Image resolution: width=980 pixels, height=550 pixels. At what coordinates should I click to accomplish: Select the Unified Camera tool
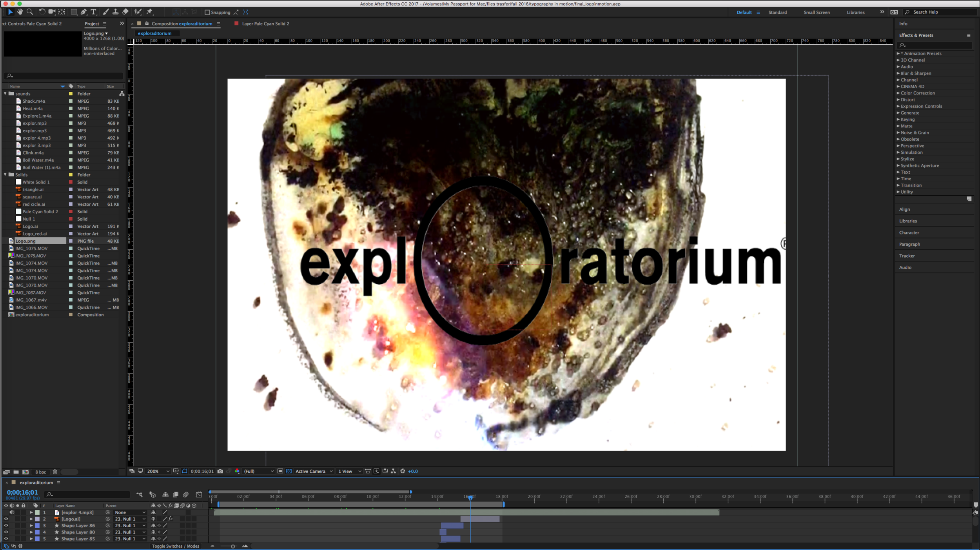coord(52,12)
